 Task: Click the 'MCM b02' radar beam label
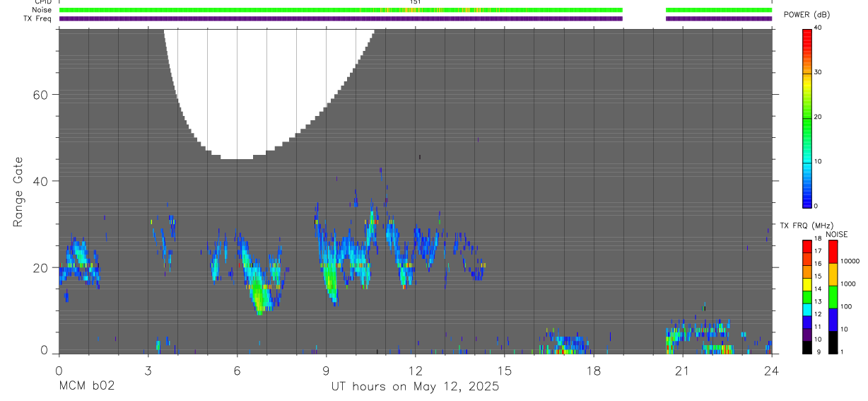point(86,386)
